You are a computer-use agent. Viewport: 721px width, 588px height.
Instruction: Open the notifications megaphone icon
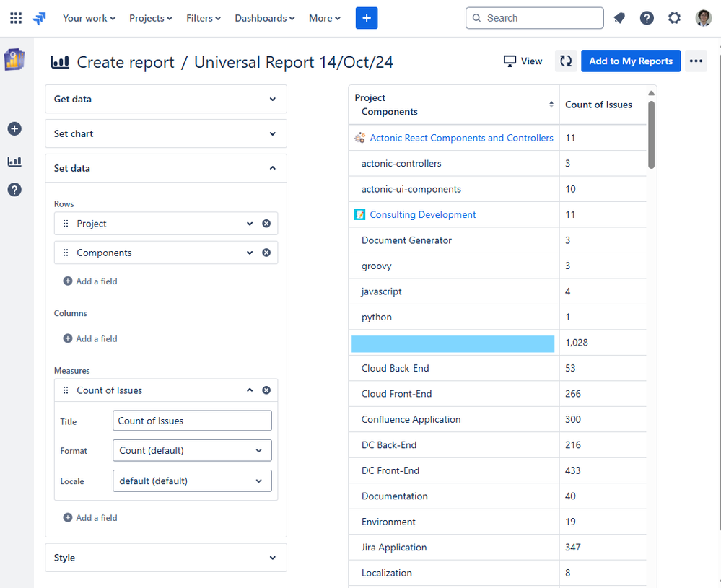pos(619,18)
